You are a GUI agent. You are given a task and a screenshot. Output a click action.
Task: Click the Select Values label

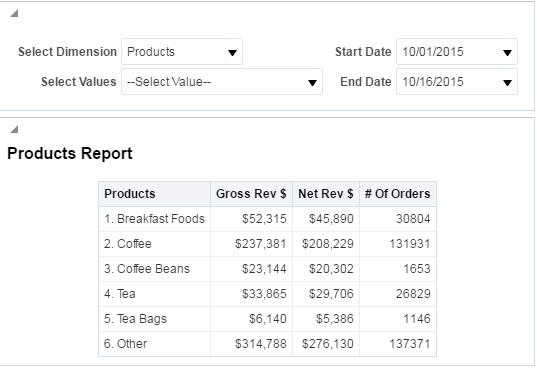[79, 82]
